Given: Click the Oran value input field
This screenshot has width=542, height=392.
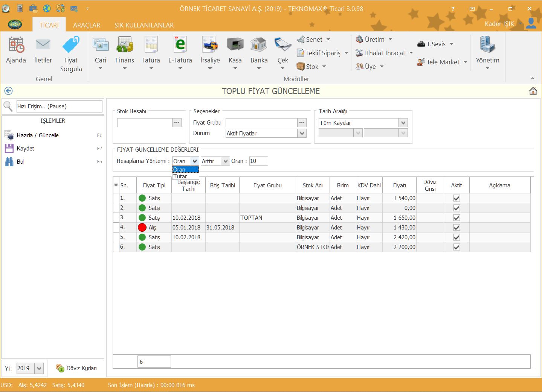Looking at the screenshot, I should click(258, 161).
